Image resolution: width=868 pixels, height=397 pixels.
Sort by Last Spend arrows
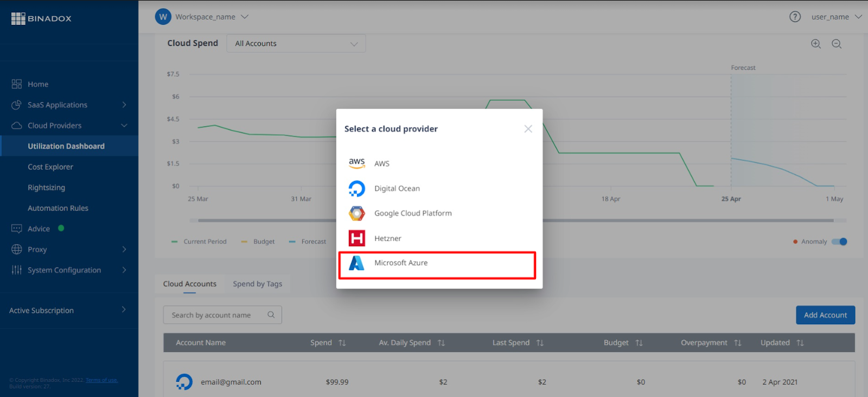(x=540, y=343)
